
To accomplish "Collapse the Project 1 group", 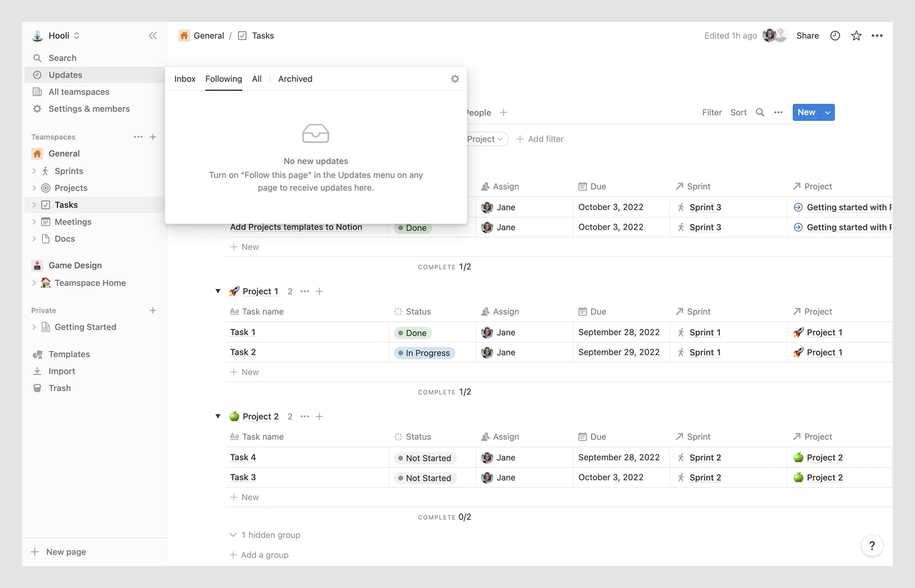I will [218, 291].
